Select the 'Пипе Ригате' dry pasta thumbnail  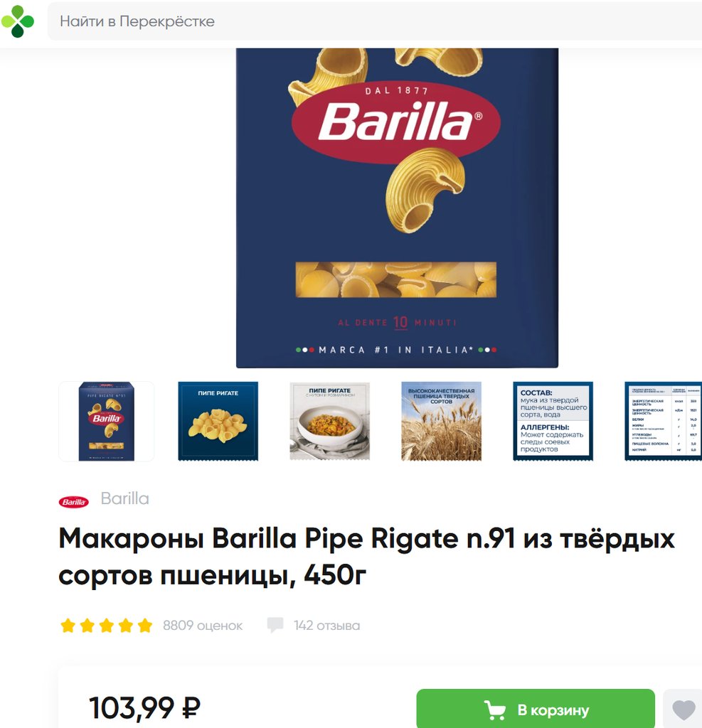(218, 421)
